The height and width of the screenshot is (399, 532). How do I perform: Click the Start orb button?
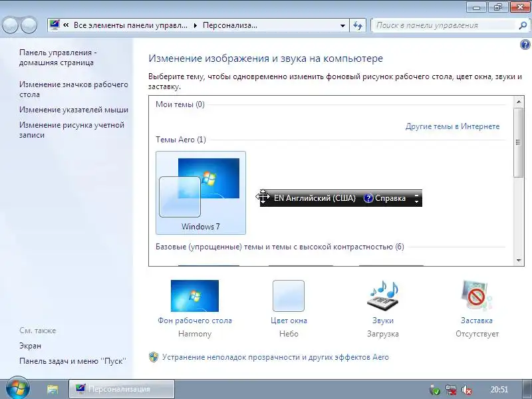click(x=17, y=388)
